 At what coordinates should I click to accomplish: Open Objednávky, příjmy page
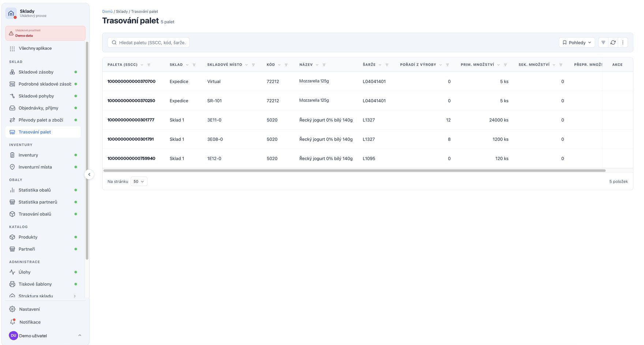click(x=43, y=108)
